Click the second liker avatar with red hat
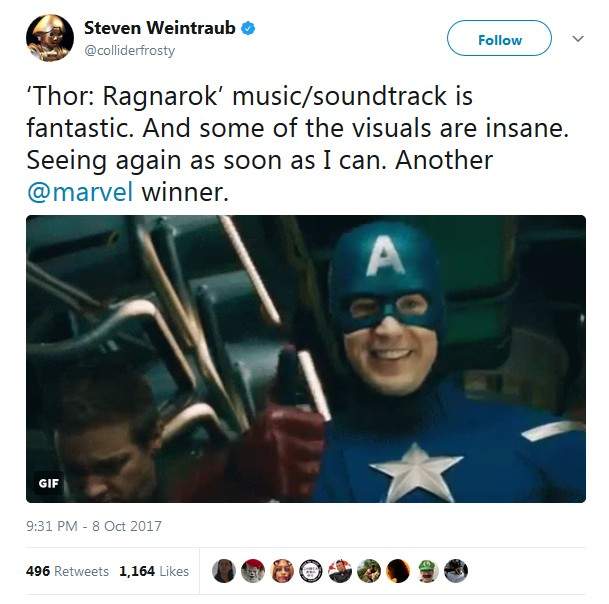609x604 pixels. coord(254,570)
